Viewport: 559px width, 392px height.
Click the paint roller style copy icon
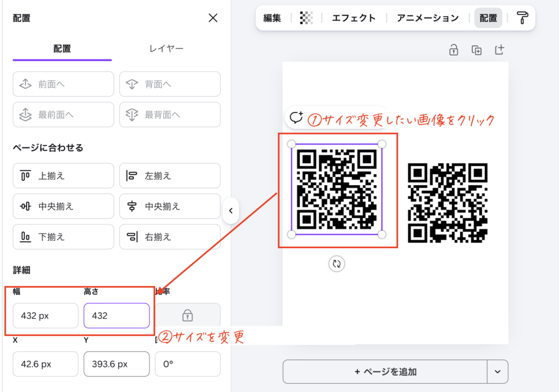pyautogui.click(x=523, y=18)
